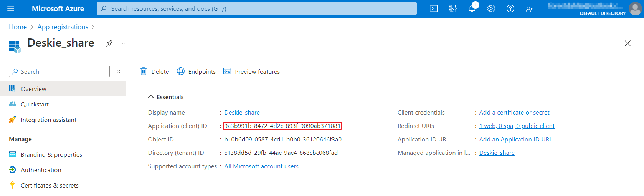Click Add an Application ID URI
Image resolution: width=644 pixels, height=196 pixels.
(x=515, y=139)
